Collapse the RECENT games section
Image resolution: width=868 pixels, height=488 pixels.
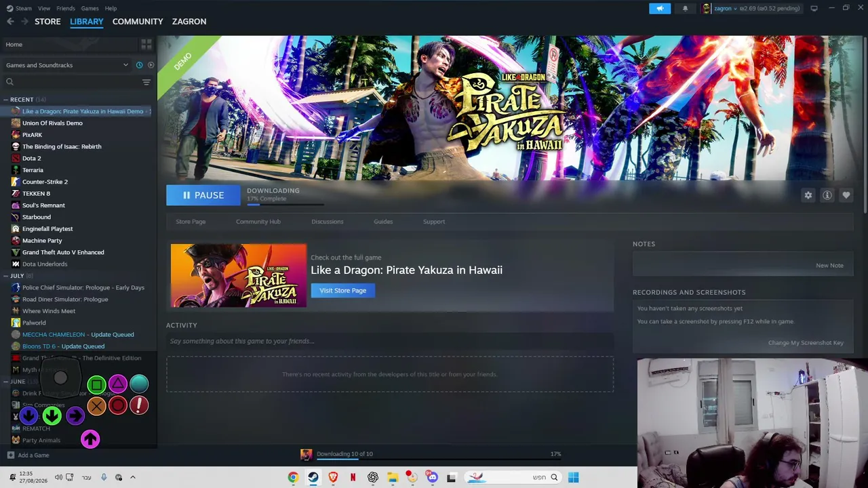(5, 100)
